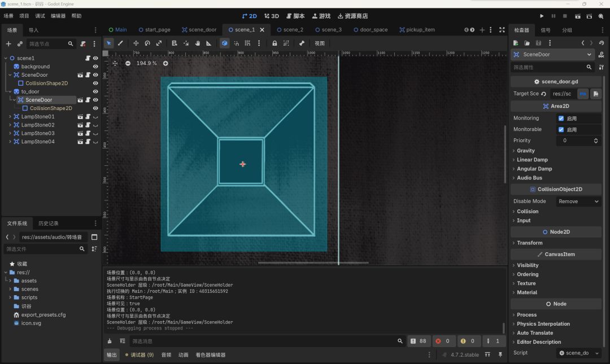
Task: Click the 筛选消息 message filter field
Action: (267, 341)
